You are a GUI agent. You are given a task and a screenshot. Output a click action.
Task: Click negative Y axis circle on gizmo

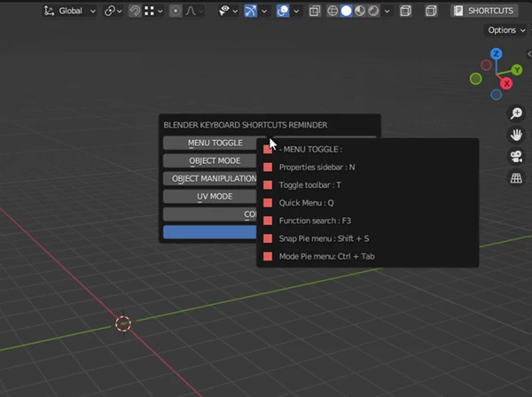(475, 79)
